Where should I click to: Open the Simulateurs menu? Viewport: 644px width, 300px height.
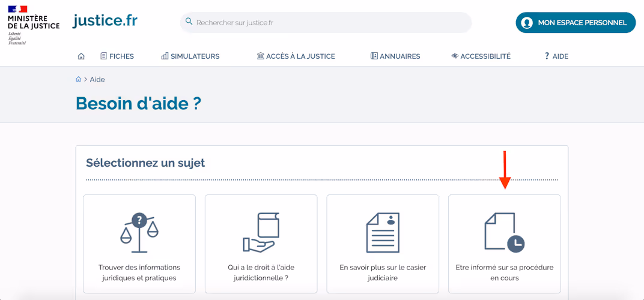pyautogui.click(x=190, y=56)
